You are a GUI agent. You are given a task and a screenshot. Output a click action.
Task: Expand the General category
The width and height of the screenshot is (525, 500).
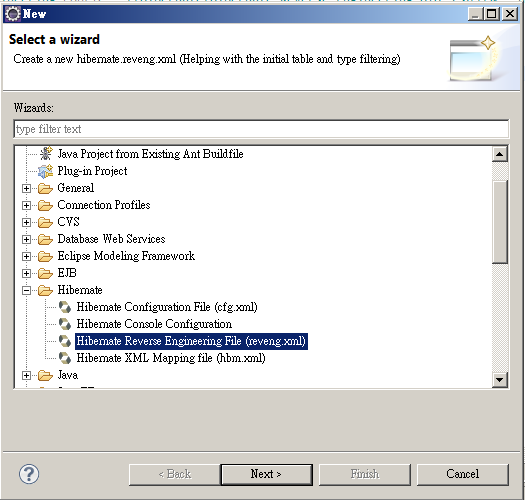click(x=26, y=189)
